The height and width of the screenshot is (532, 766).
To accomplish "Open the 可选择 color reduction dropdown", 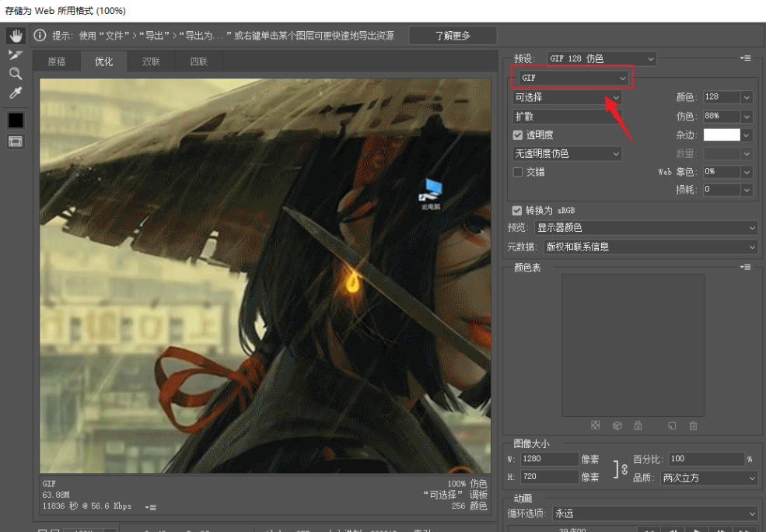I will click(x=567, y=97).
